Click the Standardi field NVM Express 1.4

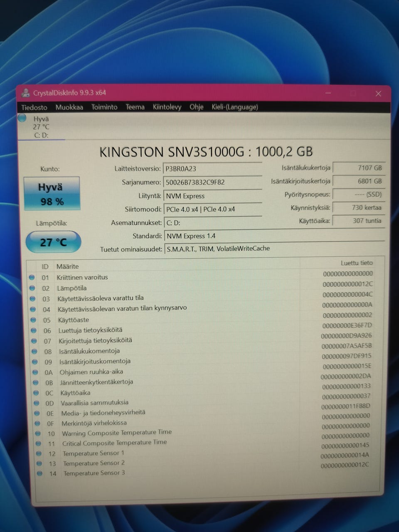pyautogui.click(x=274, y=236)
